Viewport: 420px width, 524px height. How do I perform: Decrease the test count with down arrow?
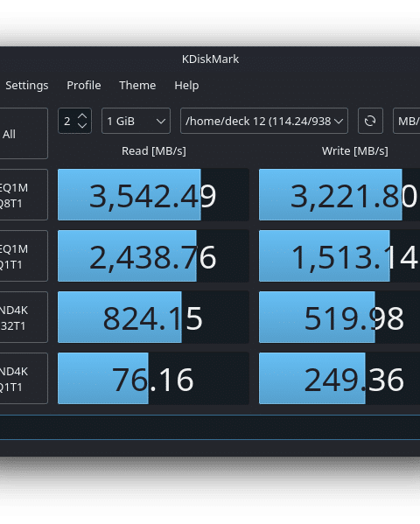(82, 126)
